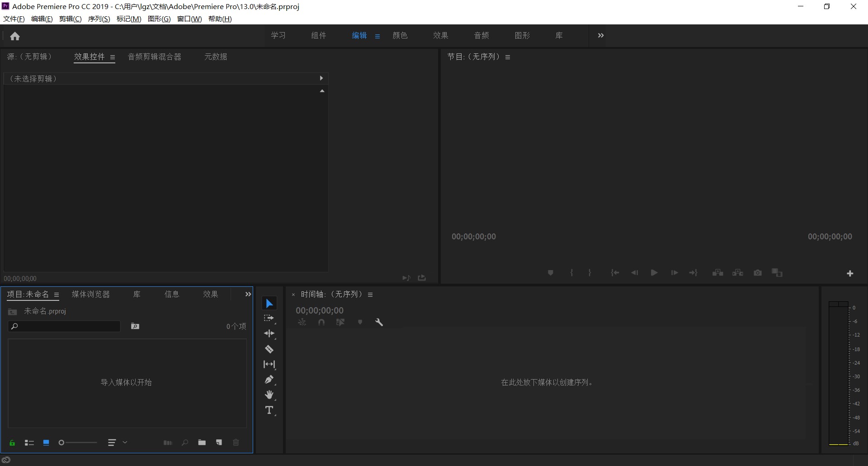Select the Type tool

pyautogui.click(x=269, y=410)
